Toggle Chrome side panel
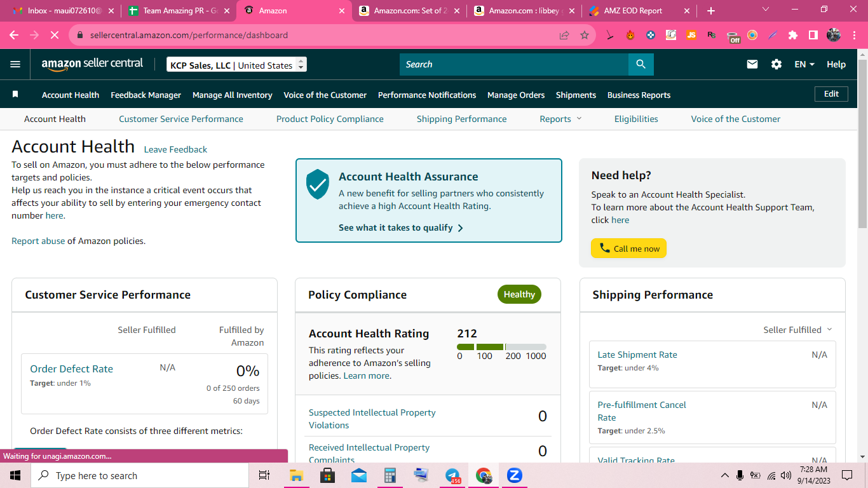Viewport: 868px width, 488px height. click(x=813, y=35)
